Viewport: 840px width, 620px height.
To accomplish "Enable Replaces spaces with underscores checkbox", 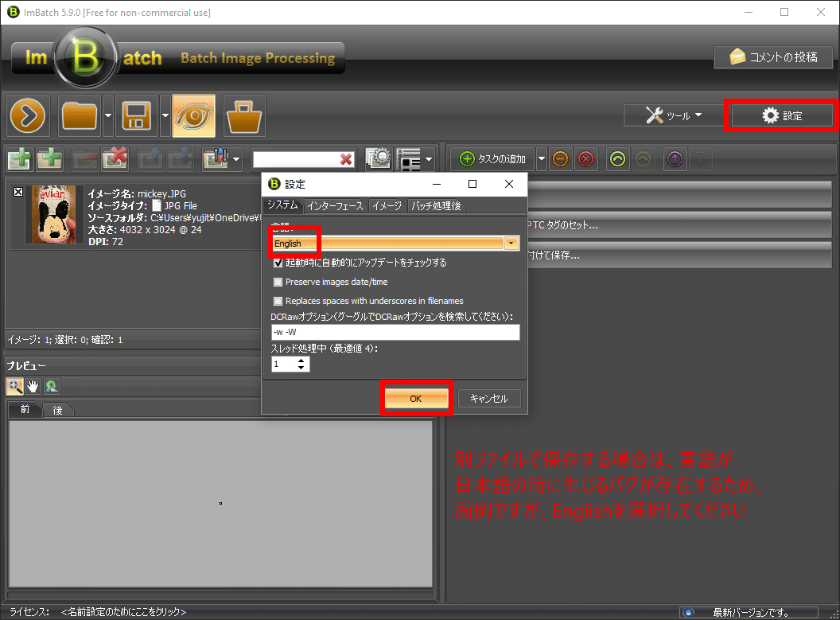I will (278, 301).
